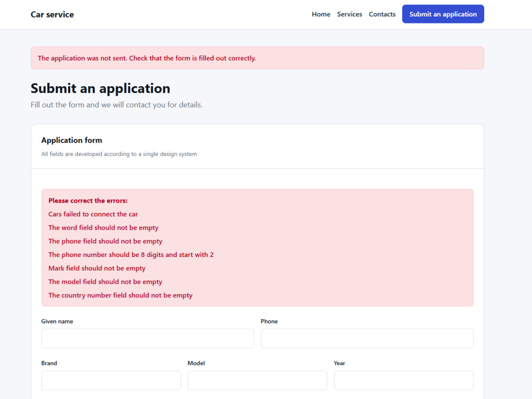Click the Submit an application button
Image resolution: width=532 pixels, height=399 pixels.
[x=443, y=14]
